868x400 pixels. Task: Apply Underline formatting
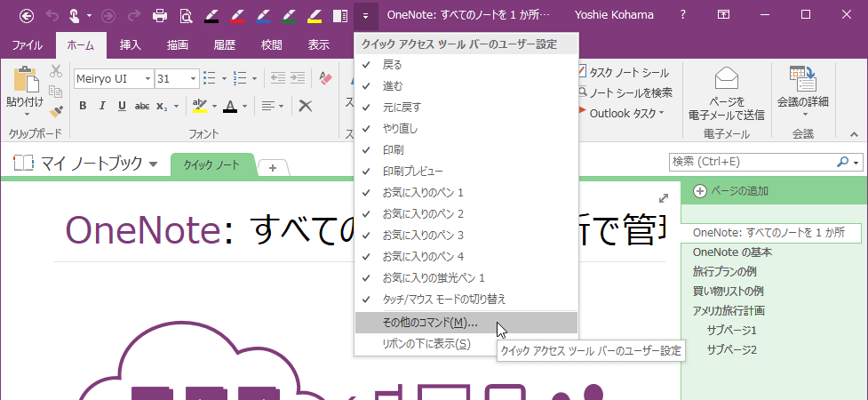[122, 106]
